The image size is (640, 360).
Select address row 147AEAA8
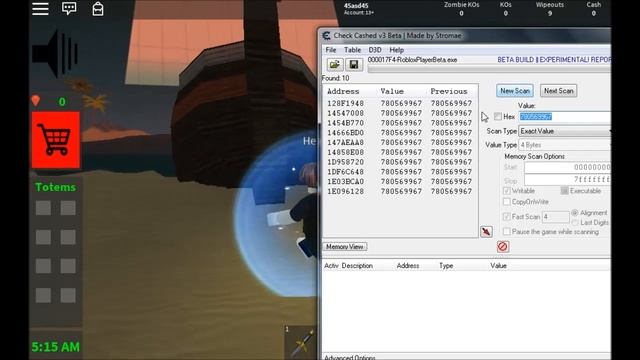[400, 142]
